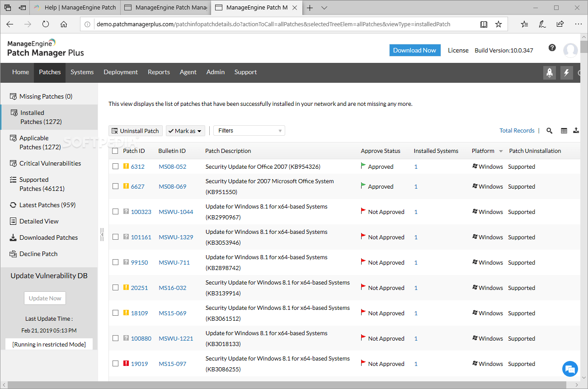Navigate back in the browser

click(10, 24)
